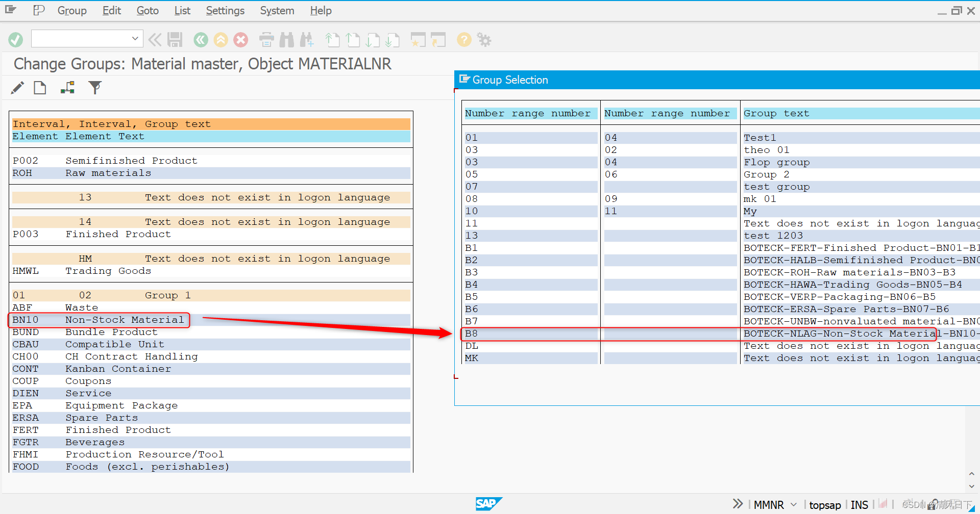Click the Find binoculars icon
Screen dimensions: 980x514
(286, 39)
